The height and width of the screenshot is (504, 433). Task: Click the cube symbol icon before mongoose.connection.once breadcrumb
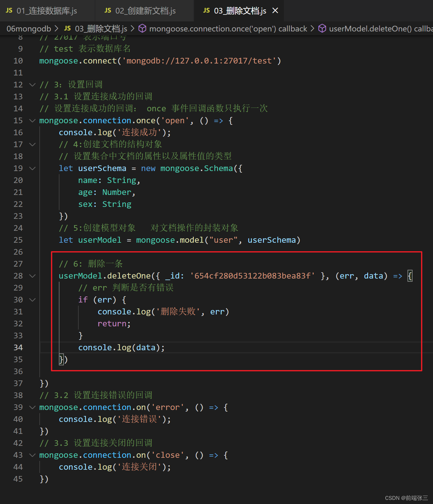(x=142, y=29)
